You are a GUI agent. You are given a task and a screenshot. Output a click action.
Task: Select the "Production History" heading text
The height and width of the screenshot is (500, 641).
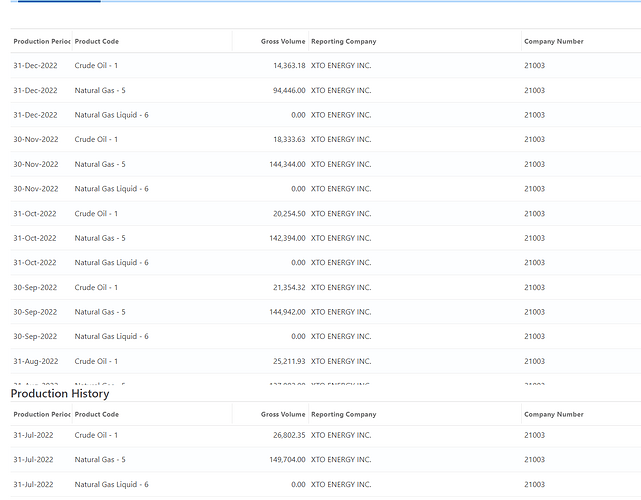[60, 393]
